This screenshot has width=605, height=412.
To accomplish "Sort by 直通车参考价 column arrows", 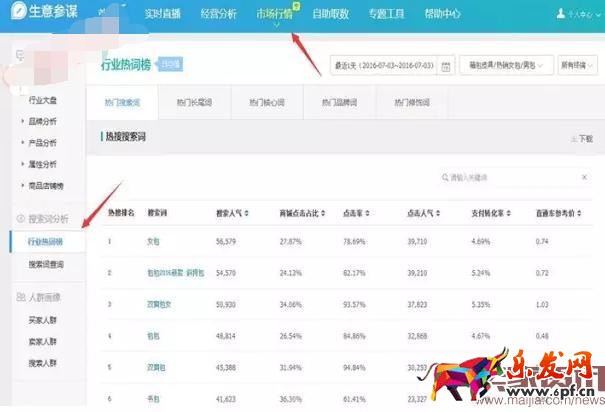I will pos(579,213).
